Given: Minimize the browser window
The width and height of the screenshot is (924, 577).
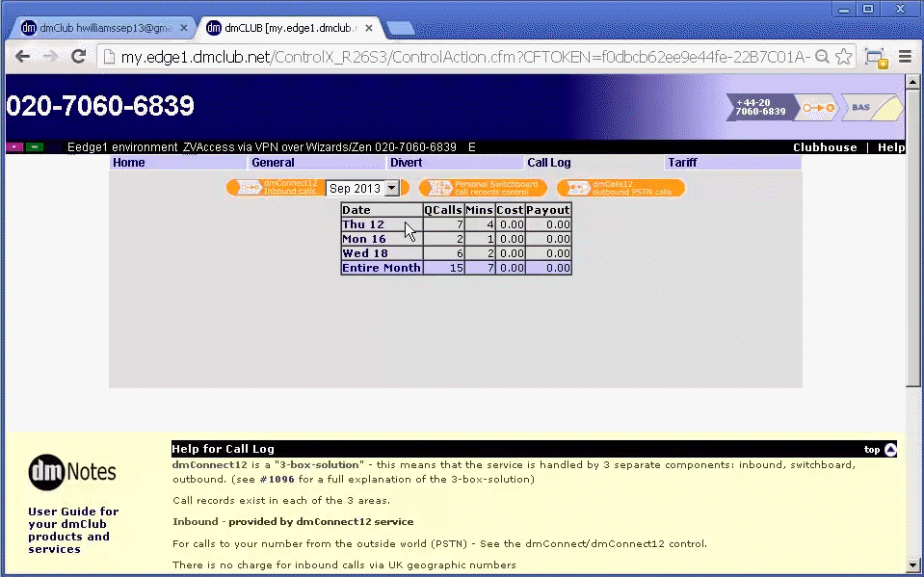Looking at the screenshot, I should [x=845, y=9].
